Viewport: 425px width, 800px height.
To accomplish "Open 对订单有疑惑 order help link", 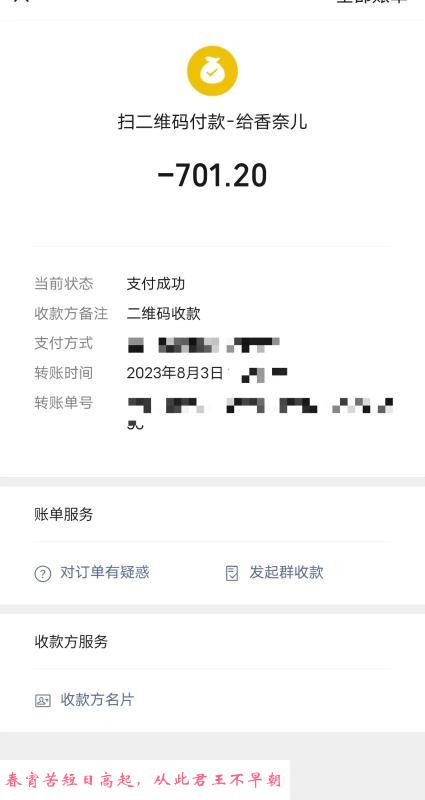I will click(x=105, y=572).
